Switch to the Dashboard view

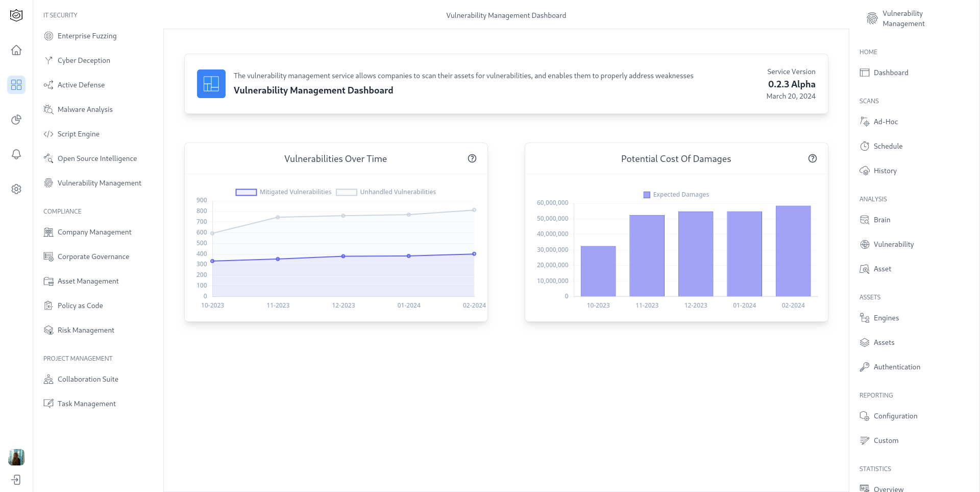click(891, 73)
